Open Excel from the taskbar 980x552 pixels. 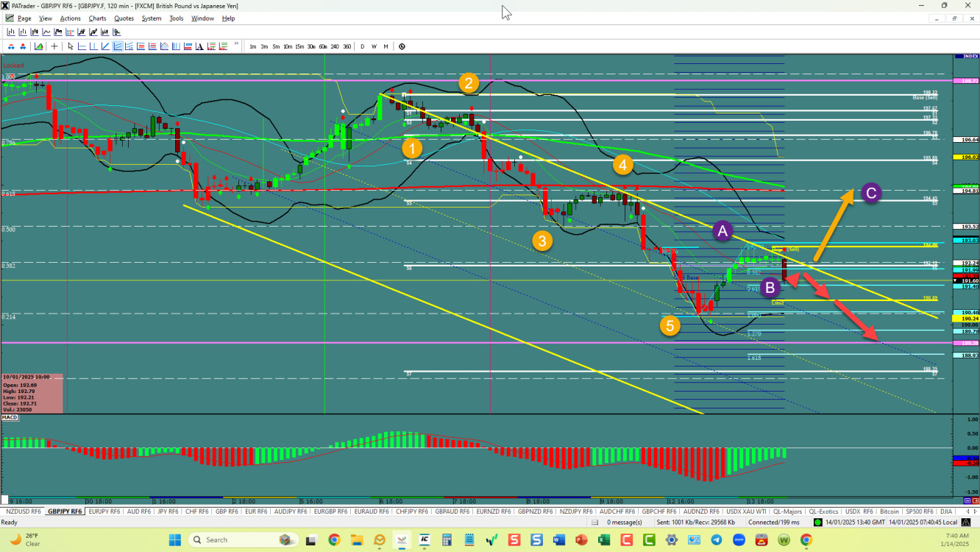(x=603, y=539)
